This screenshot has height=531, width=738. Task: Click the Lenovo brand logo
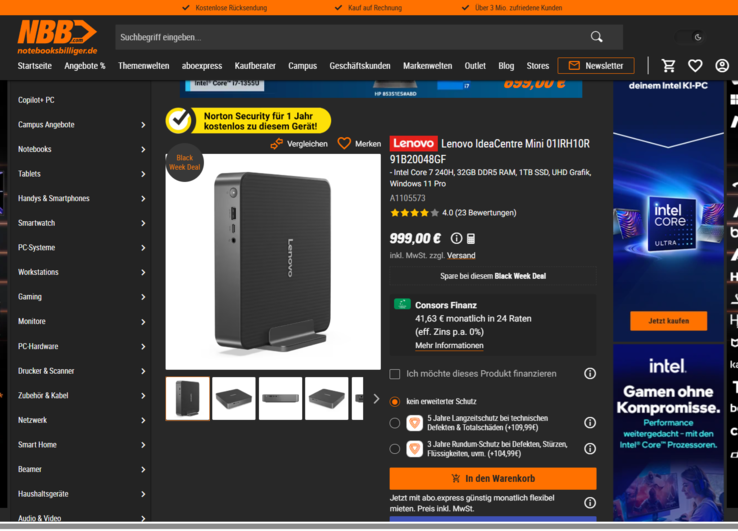[x=413, y=144]
